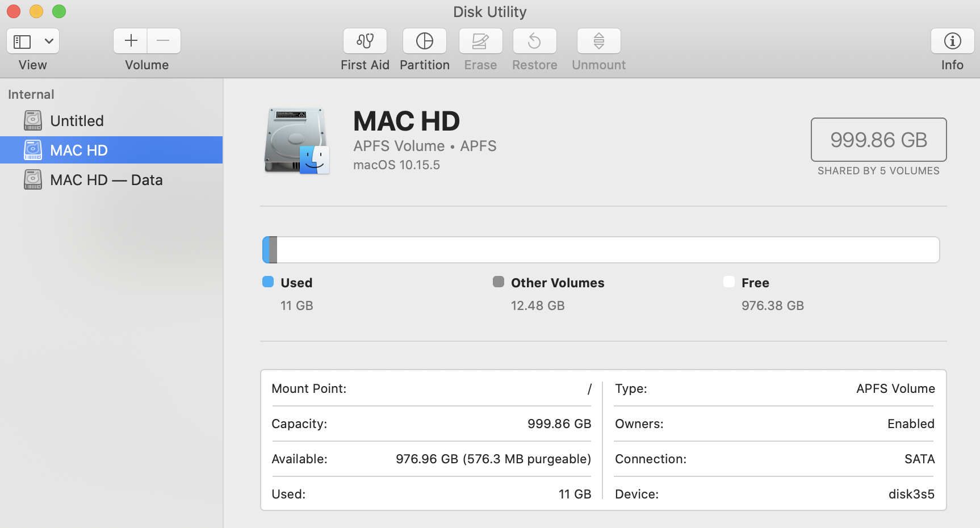
Task: Click the SHARED BY 5 VOLUMES text
Action: [x=878, y=171]
